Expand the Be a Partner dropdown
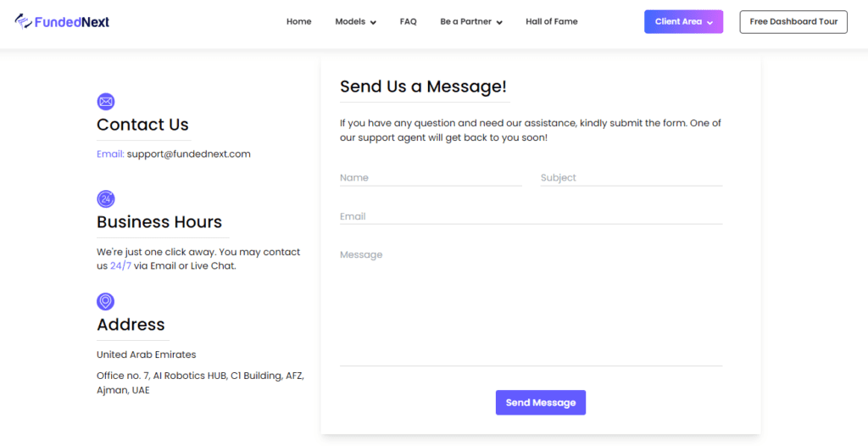This screenshot has height=446, width=868. click(471, 21)
